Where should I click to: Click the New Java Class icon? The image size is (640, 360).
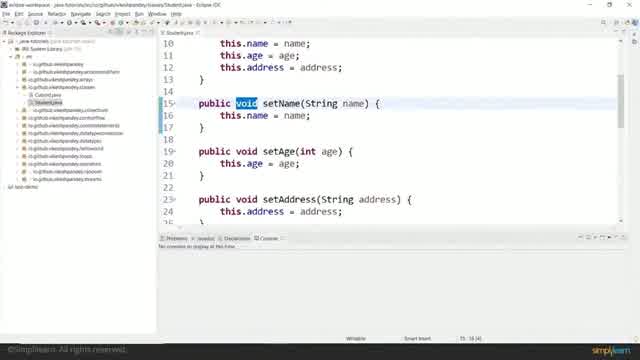[121, 22]
